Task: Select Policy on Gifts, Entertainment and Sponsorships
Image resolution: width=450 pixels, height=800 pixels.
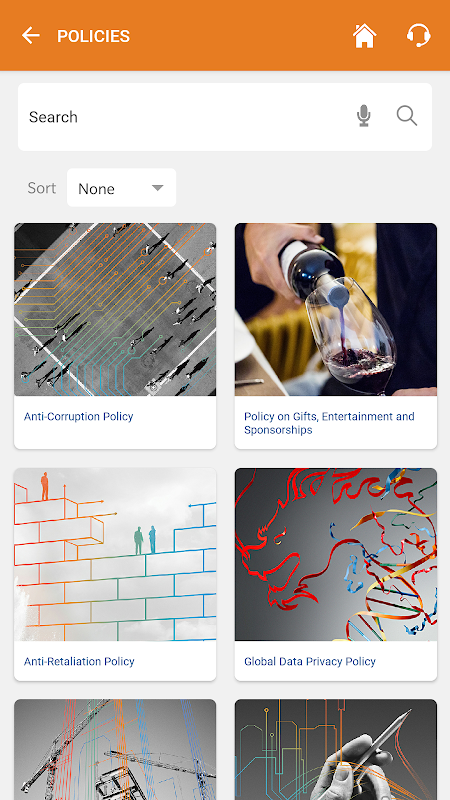Action: coord(329,423)
